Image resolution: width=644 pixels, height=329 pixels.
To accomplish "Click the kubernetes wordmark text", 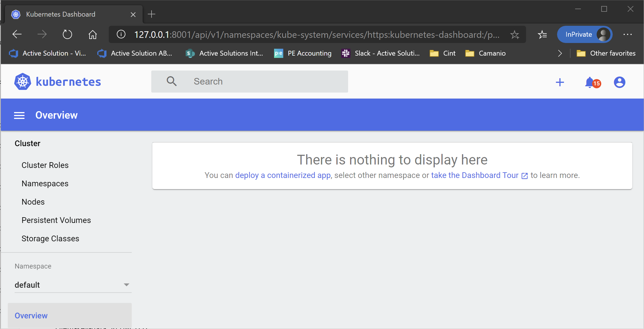I will tap(68, 82).
